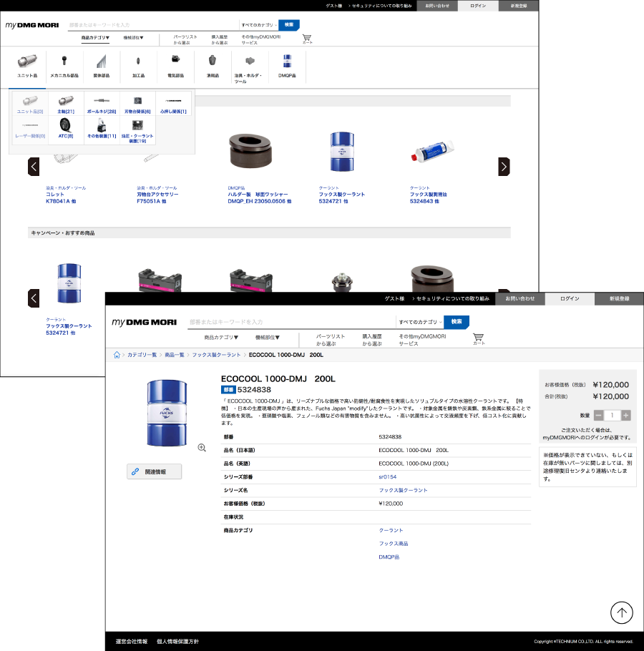
Task: Open the ログイン menu item
Action: tap(570, 300)
